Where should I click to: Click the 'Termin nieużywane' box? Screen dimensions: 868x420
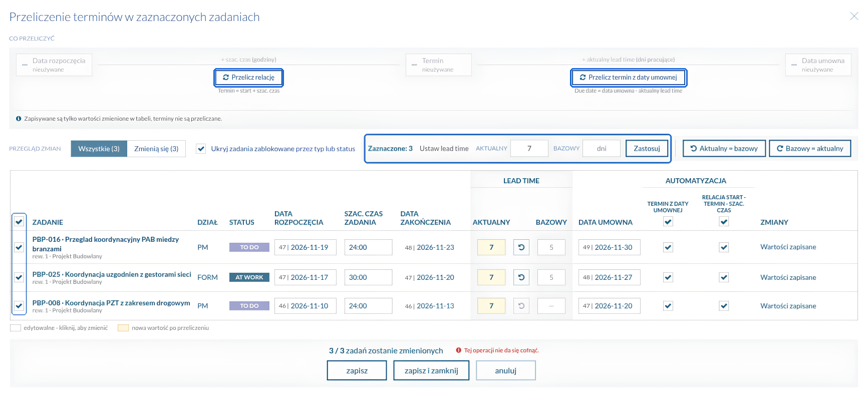[x=439, y=65]
